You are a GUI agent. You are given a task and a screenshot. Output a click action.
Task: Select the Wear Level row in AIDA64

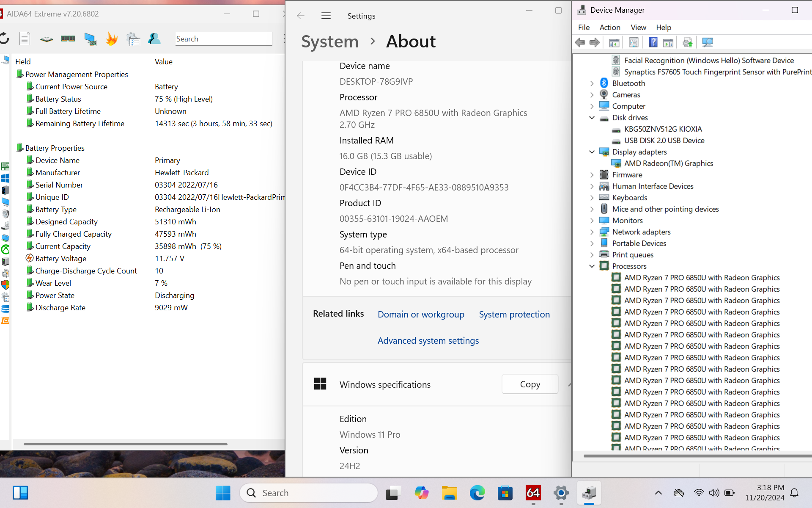pos(148,283)
